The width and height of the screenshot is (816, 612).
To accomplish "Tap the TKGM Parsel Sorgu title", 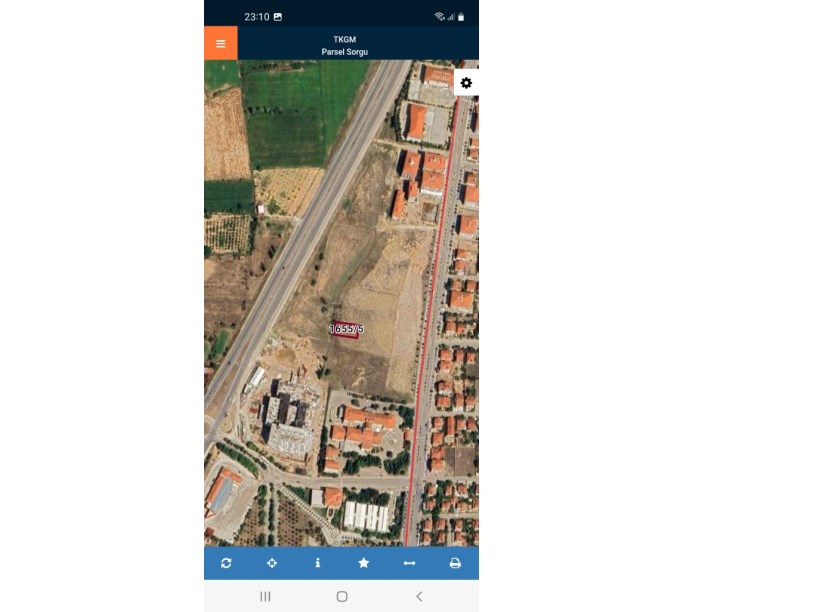I will point(345,45).
